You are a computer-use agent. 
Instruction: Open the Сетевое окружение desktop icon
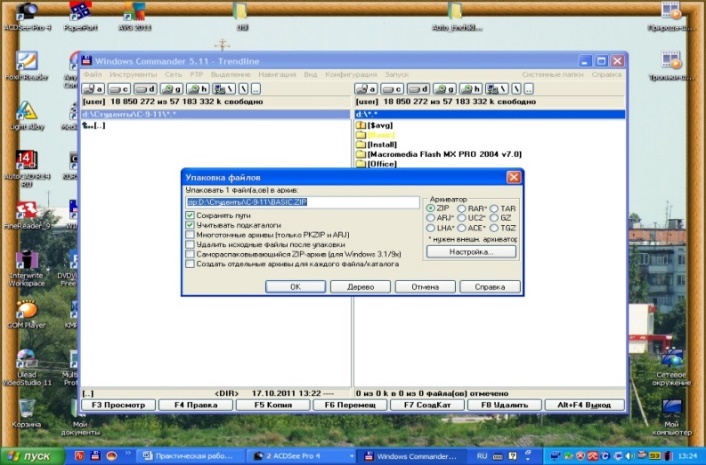[671, 367]
